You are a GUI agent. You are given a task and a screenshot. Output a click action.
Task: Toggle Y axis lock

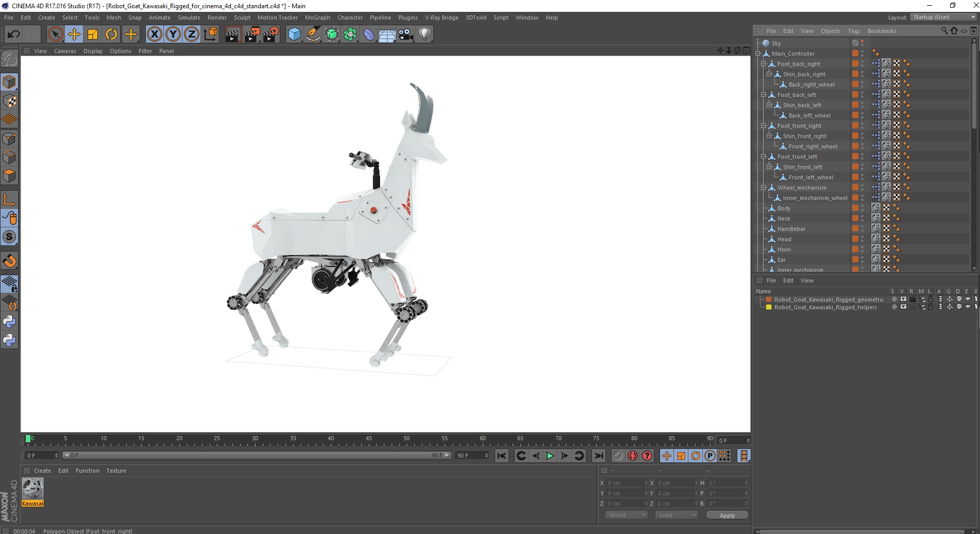tap(173, 35)
